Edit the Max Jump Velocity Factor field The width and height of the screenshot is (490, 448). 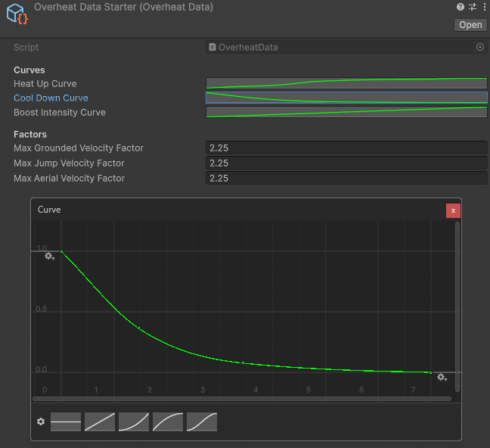(346, 163)
